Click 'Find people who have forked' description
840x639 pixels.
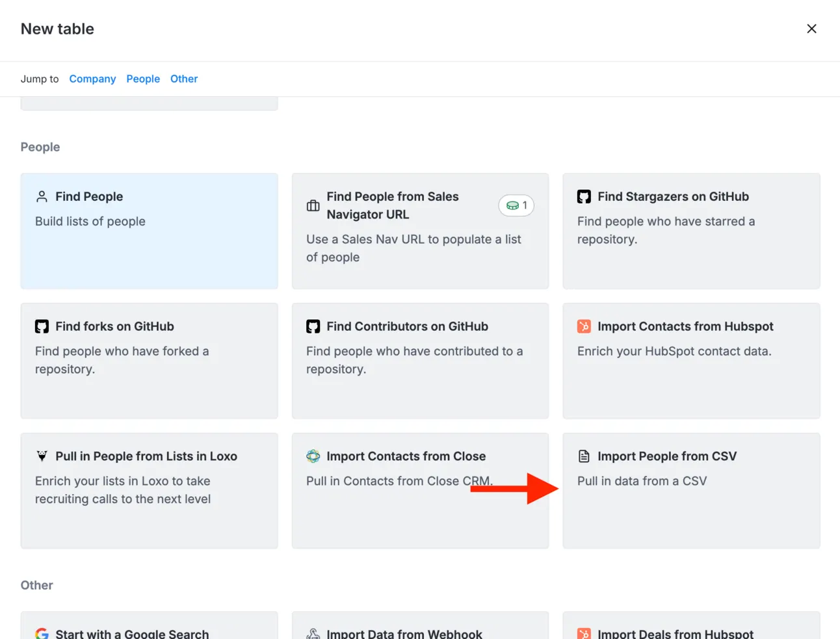pyautogui.click(x=122, y=360)
